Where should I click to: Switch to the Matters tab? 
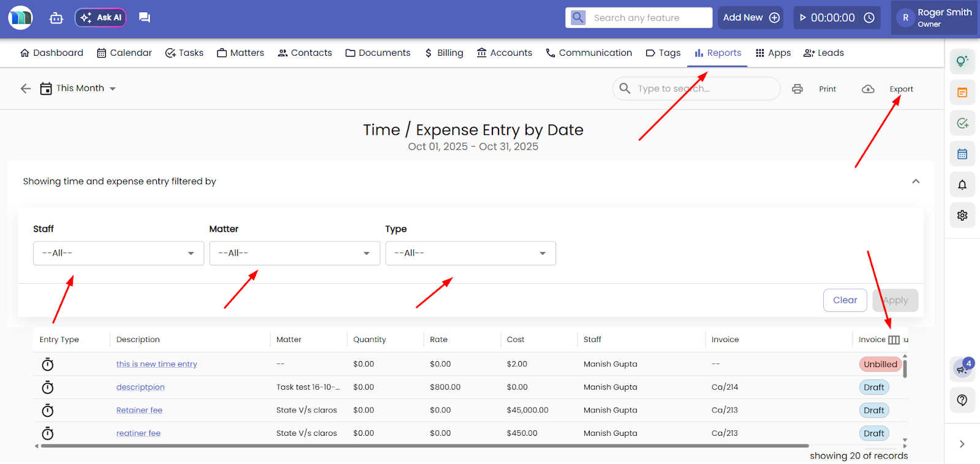(241, 53)
